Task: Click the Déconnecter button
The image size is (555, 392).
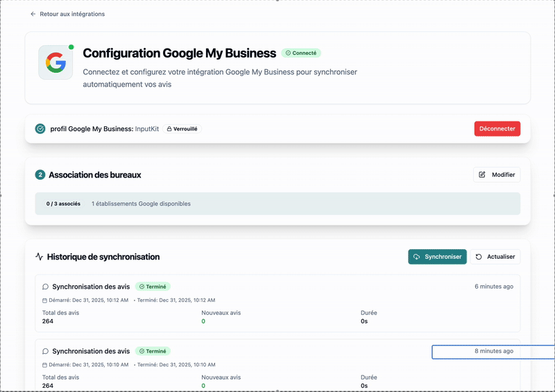Action: pos(497,128)
